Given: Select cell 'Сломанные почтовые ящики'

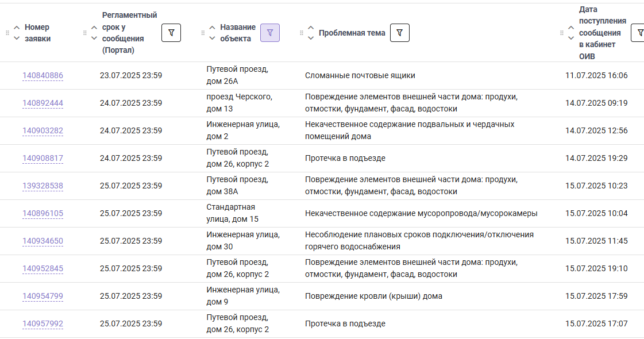Looking at the screenshot, I should [360, 76].
